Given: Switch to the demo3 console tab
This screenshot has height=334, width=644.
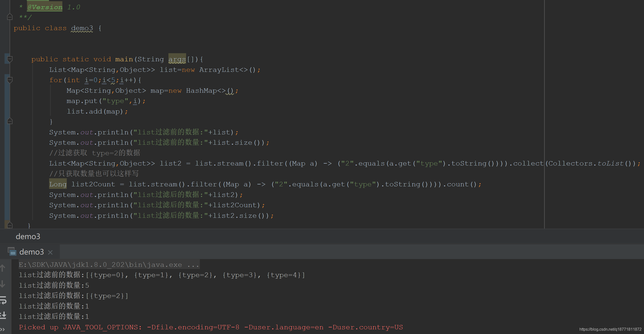Looking at the screenshot, I should (31, 252).
